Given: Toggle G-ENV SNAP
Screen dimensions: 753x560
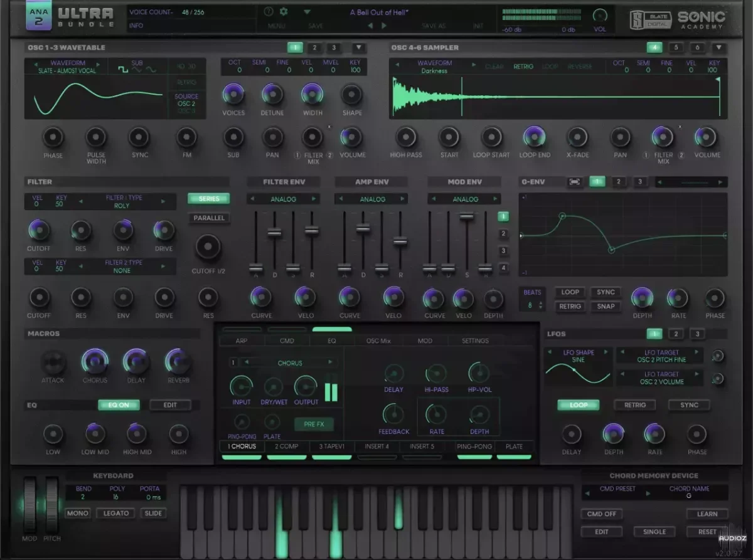Looking at the screenshot, I should [606, 307].
